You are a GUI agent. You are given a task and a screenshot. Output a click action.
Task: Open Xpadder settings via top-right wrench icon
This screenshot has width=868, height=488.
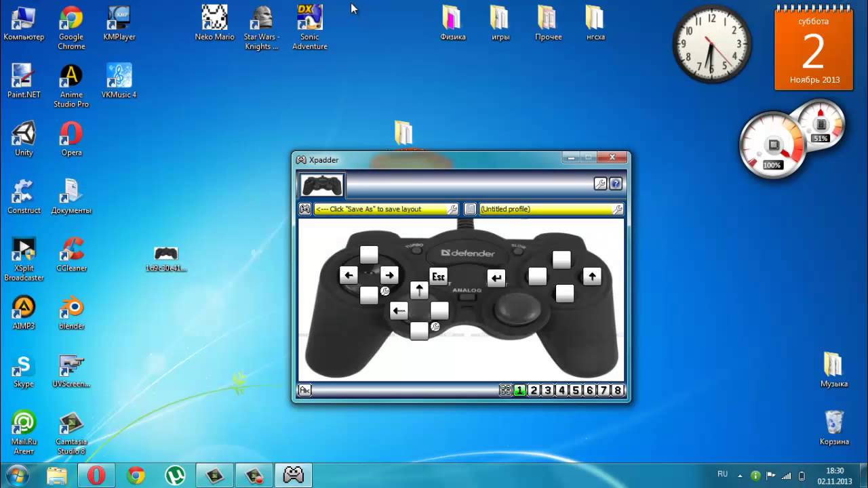point(600,184)
